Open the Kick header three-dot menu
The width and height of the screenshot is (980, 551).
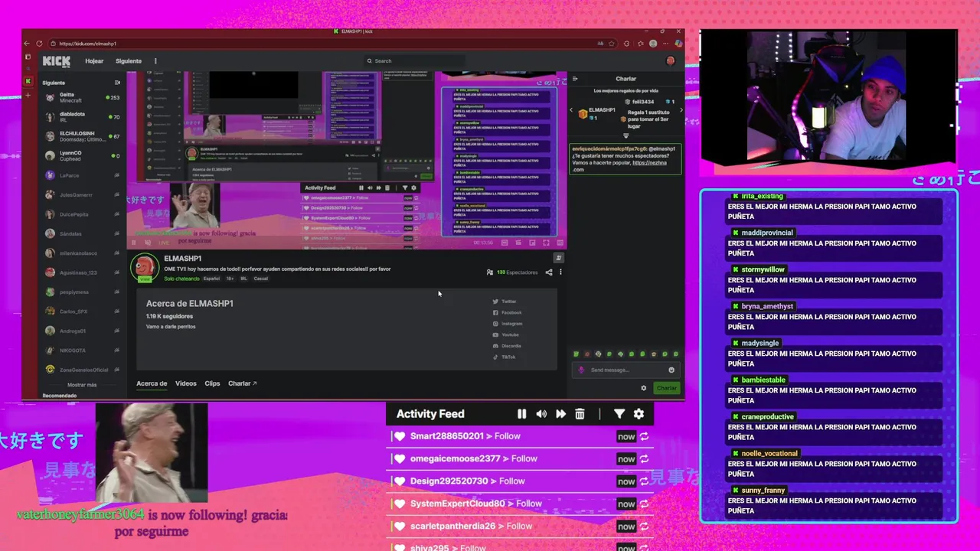155,61
